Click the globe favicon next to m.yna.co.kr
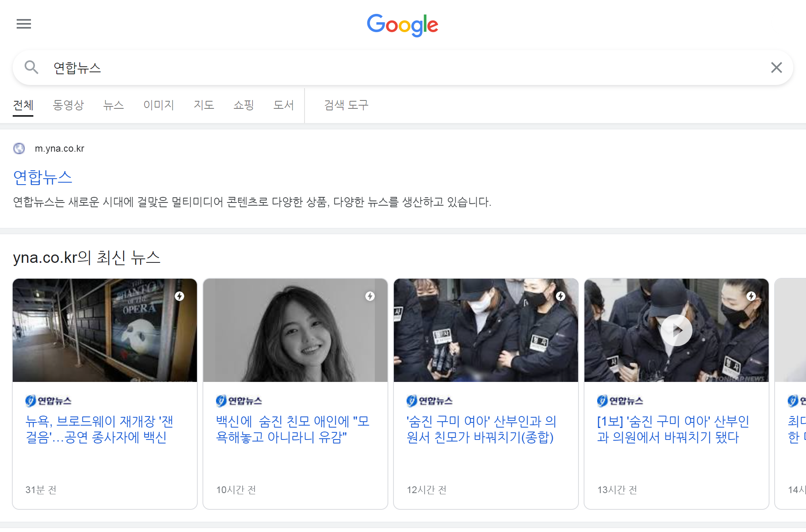 [x=19, y=148]
